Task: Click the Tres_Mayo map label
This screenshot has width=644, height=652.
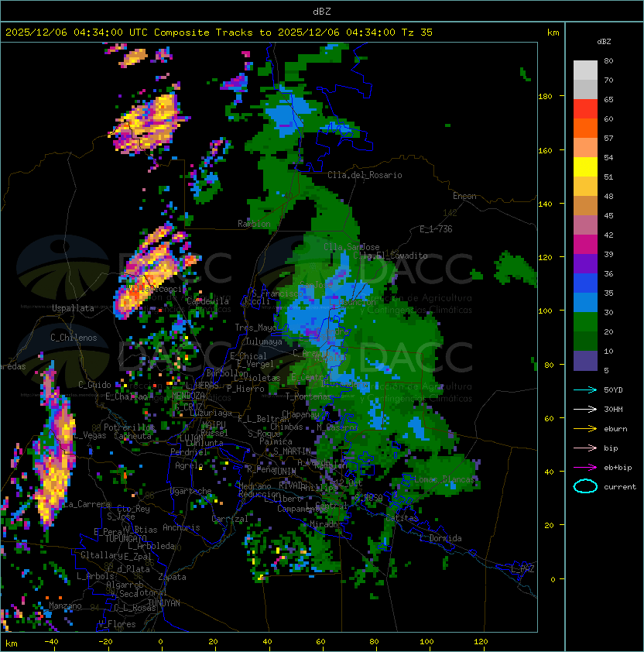Action: pos(255,328)
